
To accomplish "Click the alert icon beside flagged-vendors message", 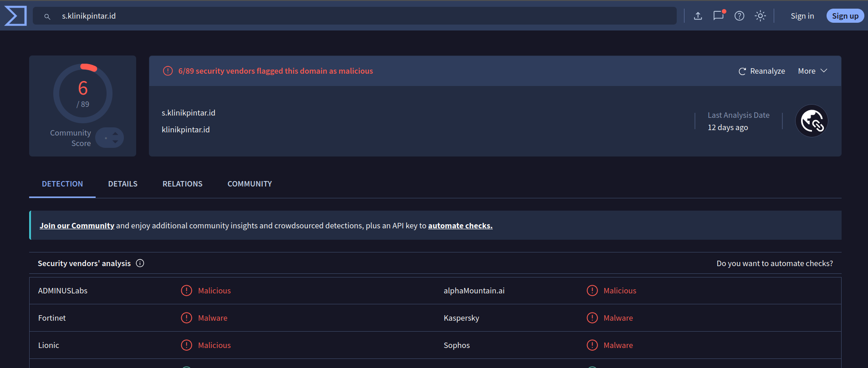I will pos(168,71).
